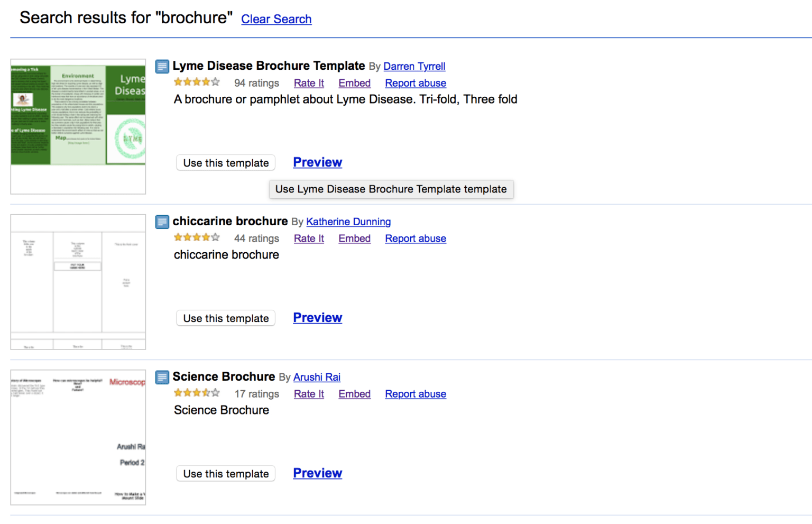This screenshot has width=812, height=524.
Task: Open Embed options for chiccarine brochure
Action: pos(354,238)
